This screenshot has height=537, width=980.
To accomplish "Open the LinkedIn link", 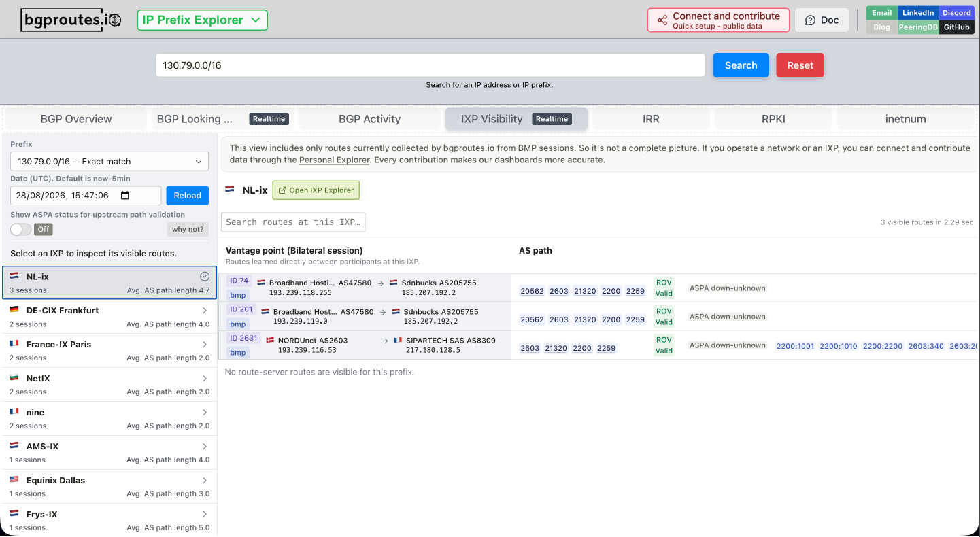I will tap(918, 13).
